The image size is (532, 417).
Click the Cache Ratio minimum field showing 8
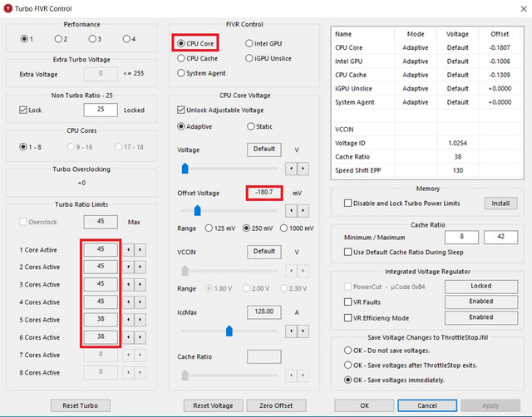462,237
